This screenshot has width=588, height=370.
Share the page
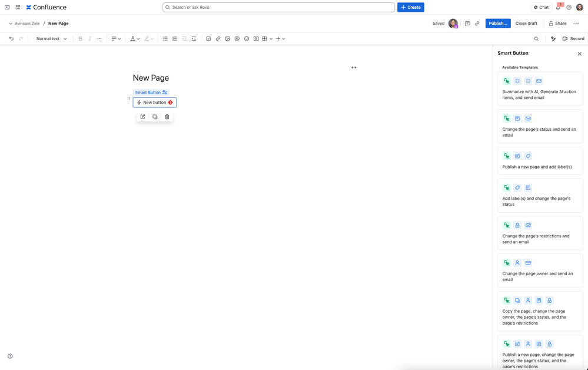pos(557,23)
